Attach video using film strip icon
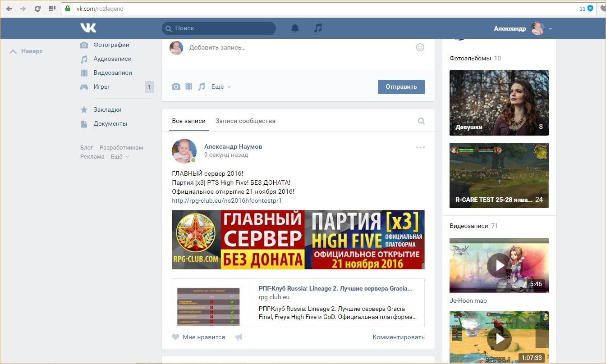 [x=189, y=86]
